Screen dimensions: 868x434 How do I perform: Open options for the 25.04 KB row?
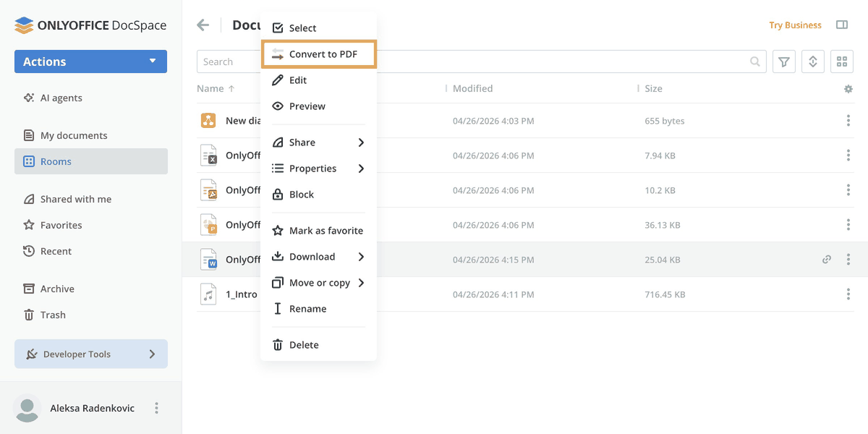coord(848,260)
